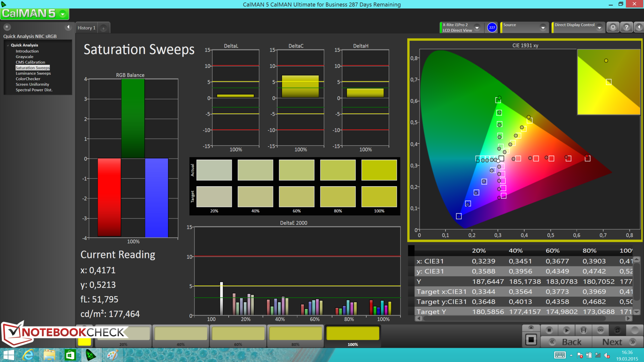Expand the Direct Display Control dropdown
Viewport: 644px width, 362px height.
point(599,27)
